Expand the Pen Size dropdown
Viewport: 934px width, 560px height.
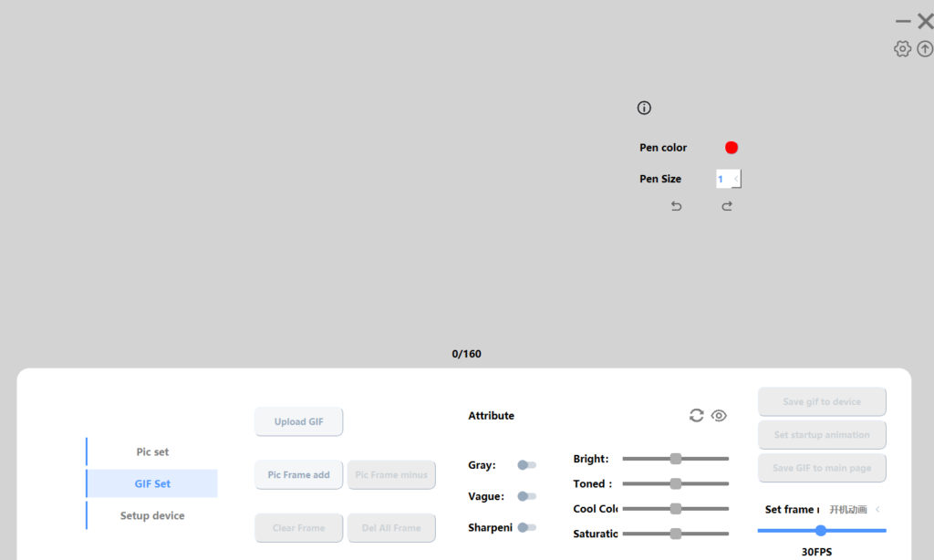(736, 179)
